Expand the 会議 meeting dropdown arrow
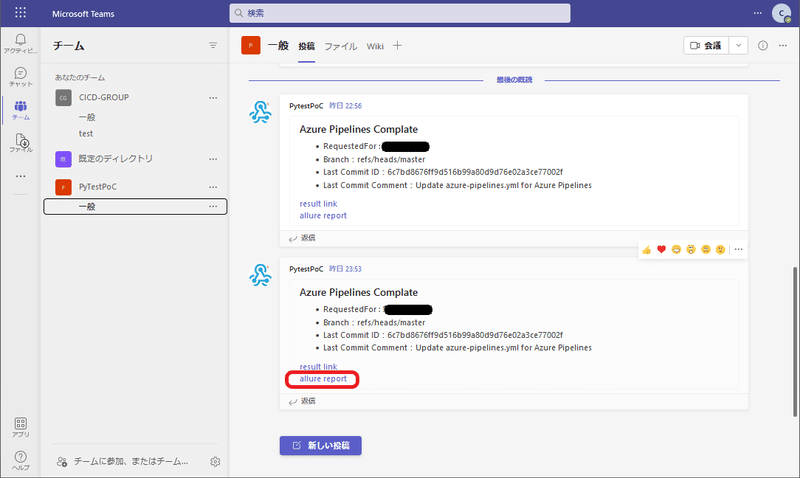Viewport: 800px width, 478px height. click(x=738, y=45)
